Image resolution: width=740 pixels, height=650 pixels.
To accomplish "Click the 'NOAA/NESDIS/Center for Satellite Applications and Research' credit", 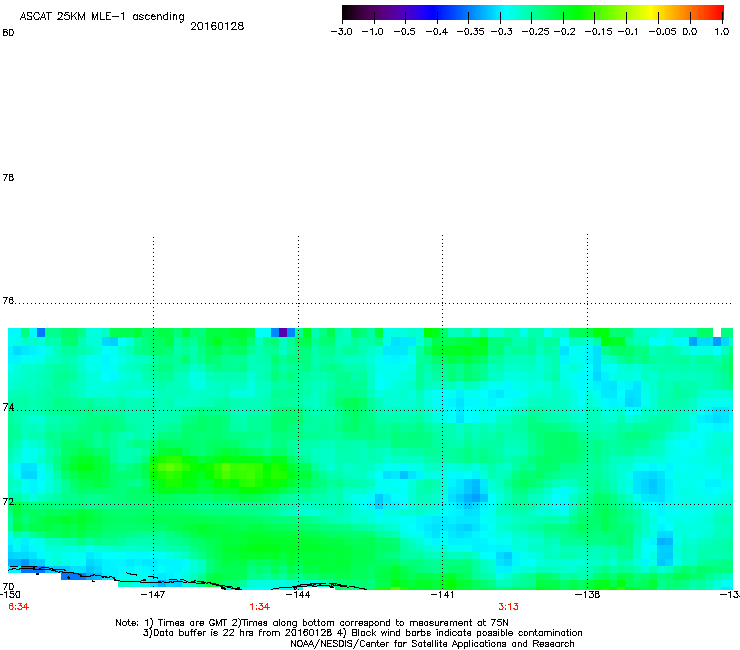I will [432, 644].
